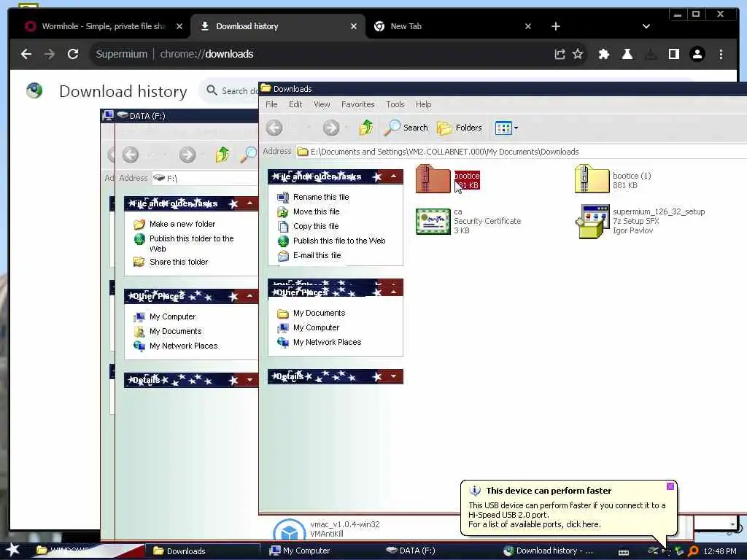Open Edit menu in Downloads window

tap(295, 104)
